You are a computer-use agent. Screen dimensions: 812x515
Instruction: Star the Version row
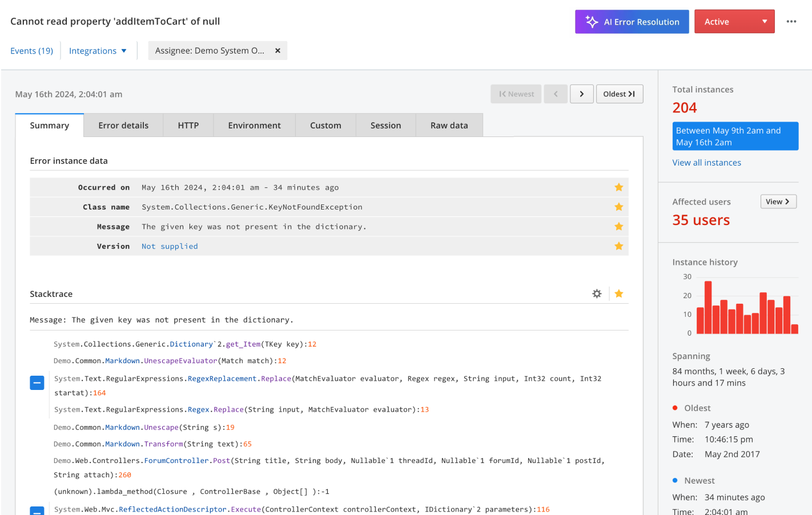coord(618,246)
